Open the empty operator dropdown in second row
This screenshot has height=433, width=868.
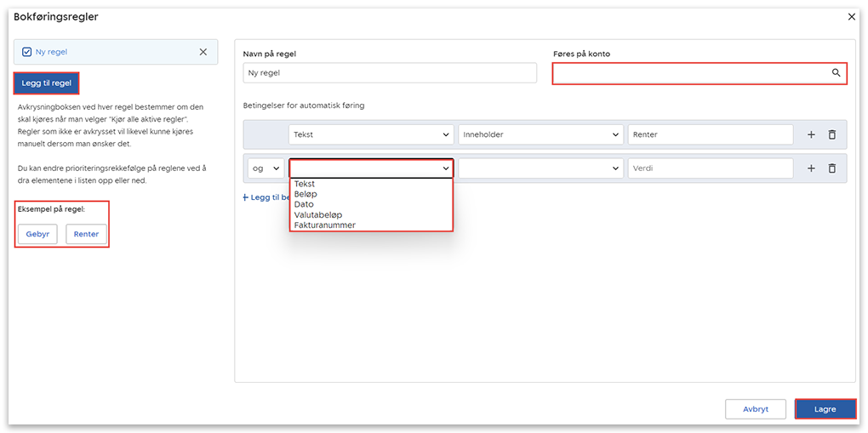[x=540, y=168]
